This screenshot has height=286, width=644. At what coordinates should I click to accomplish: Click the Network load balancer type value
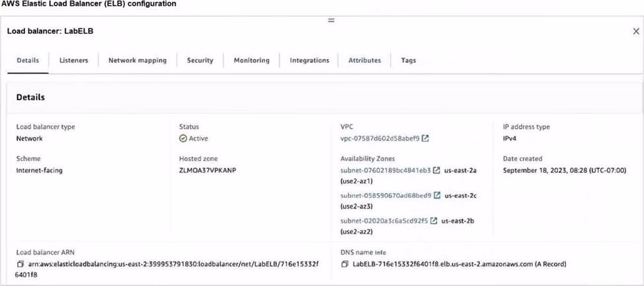point(29,138)
